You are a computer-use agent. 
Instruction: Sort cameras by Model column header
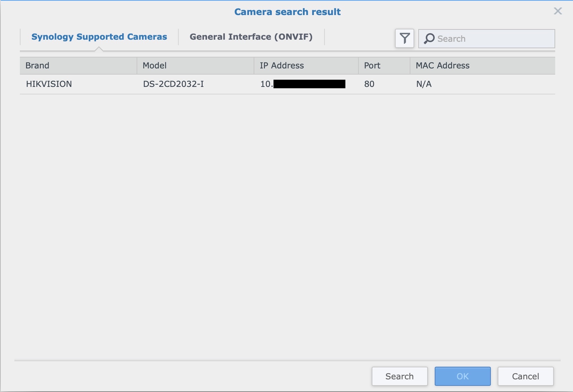click(x=154, y=65)
